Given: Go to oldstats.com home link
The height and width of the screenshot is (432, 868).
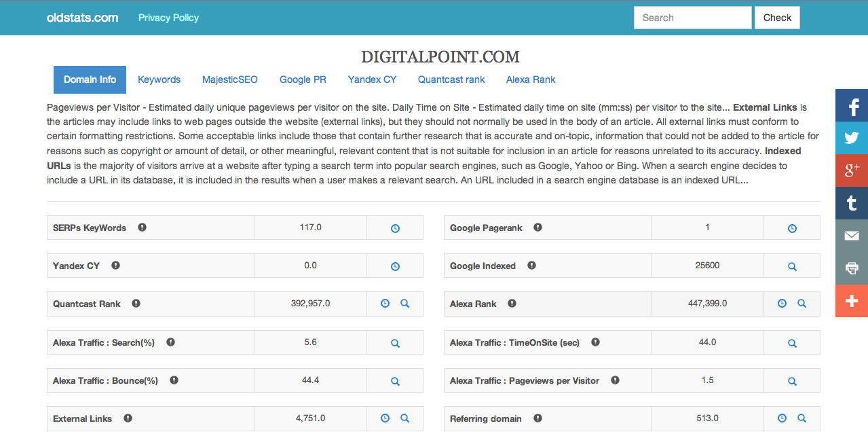Looking at the screenshot, I should pos(82,18).
